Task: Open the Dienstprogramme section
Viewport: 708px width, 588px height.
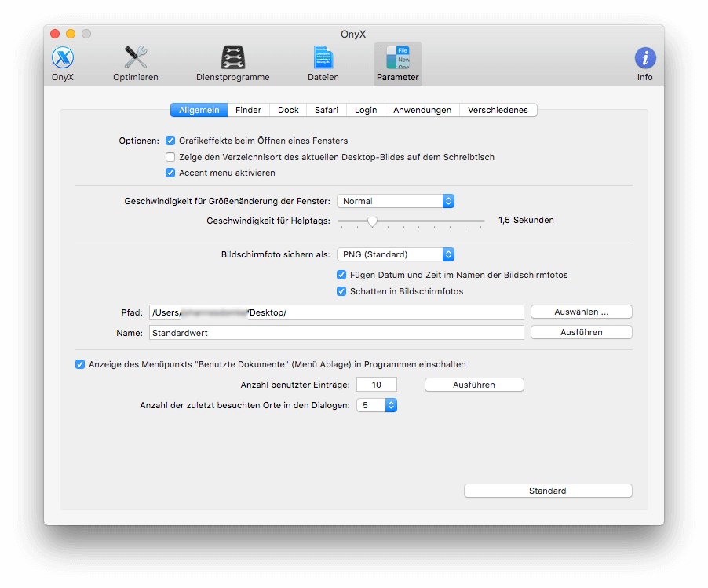Action: coord(232,64)
